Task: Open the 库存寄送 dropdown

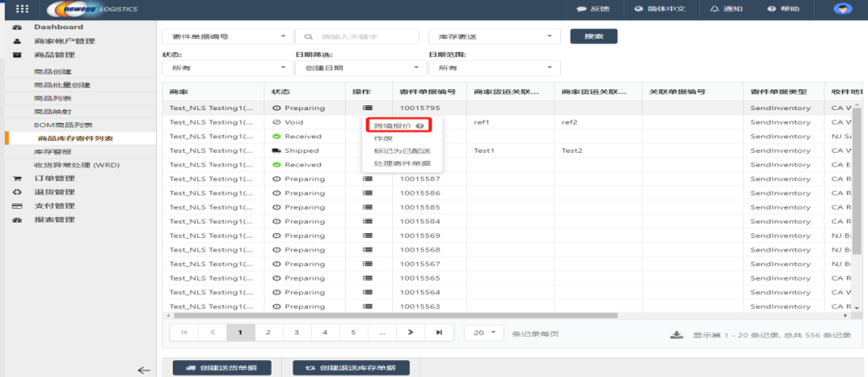Action: click(493, 37)
